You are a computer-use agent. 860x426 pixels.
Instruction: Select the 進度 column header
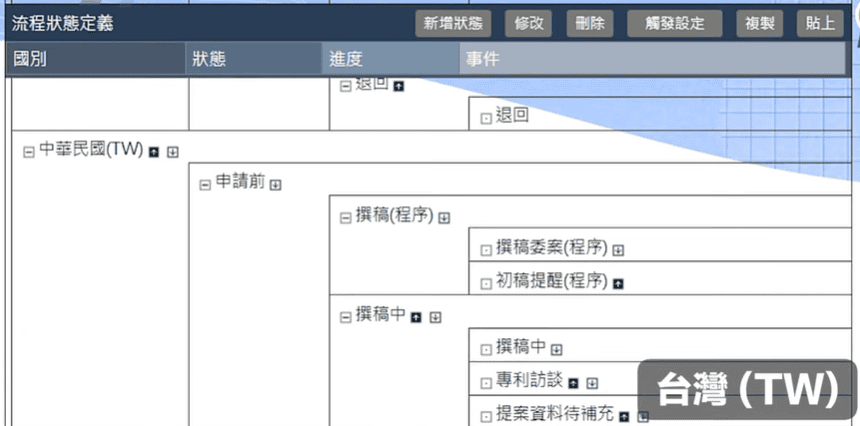(345, 60)
